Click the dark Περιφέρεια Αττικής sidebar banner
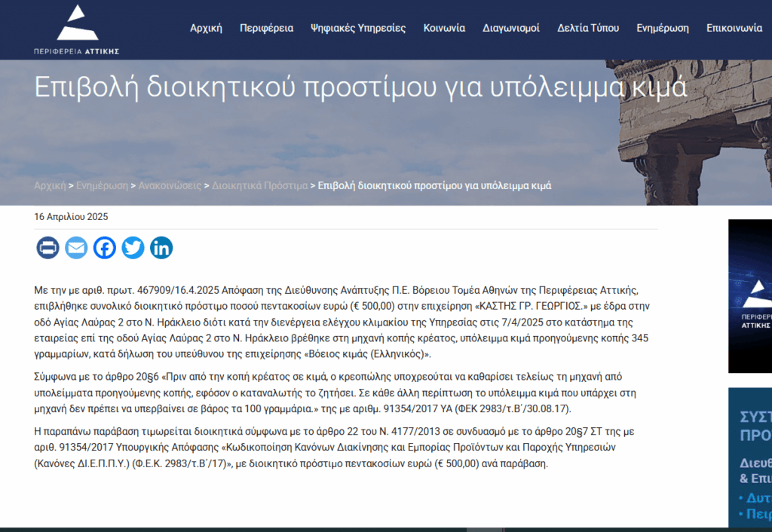Viewport: 772px width, 532px height. 750,296
